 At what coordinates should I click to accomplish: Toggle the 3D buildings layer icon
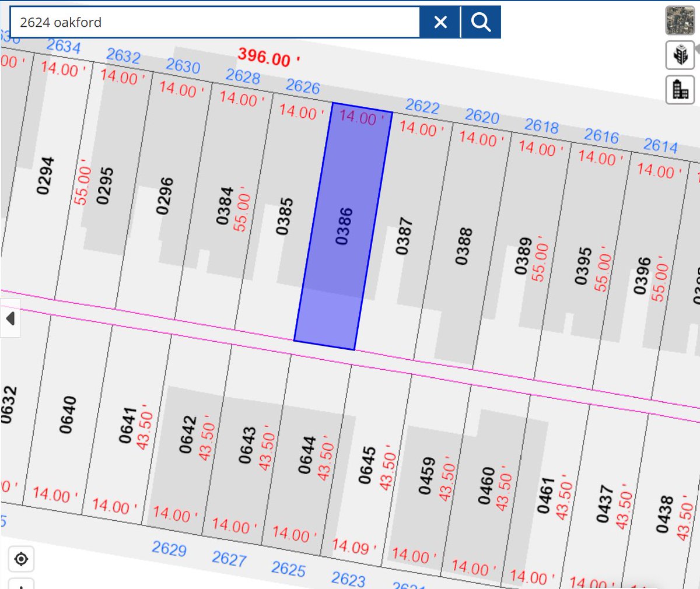point(680,55)
